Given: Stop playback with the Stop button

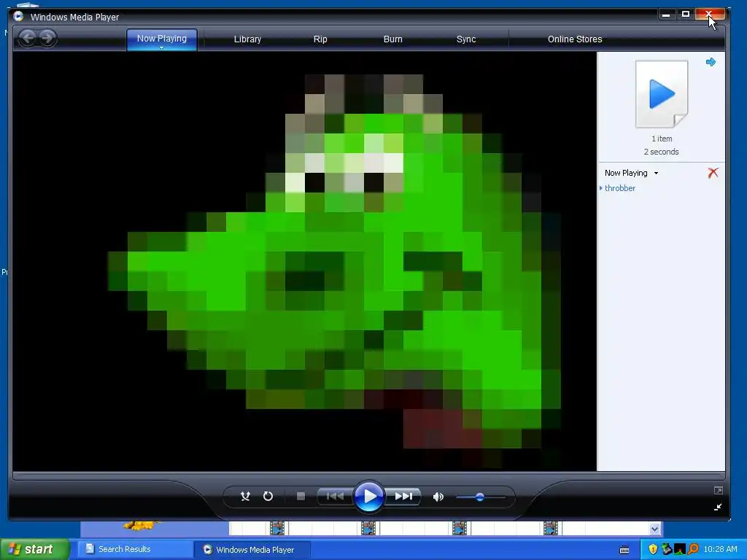Looking at the screenshot, I should click(x=301, y=497).
